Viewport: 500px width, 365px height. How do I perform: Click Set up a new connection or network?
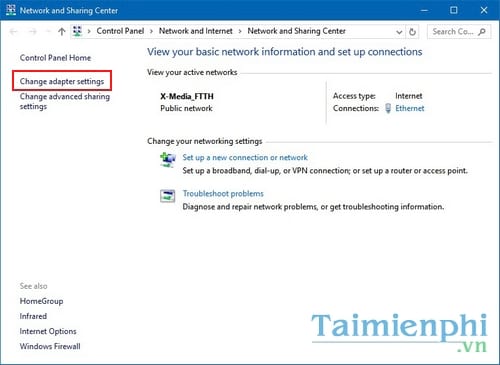pyautogui.click(x=245, y=158)
